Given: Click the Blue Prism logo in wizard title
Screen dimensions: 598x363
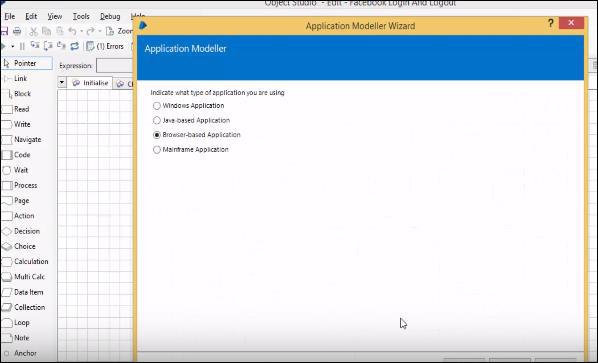Looking at the screenshot, I should (x=143, y=26).
